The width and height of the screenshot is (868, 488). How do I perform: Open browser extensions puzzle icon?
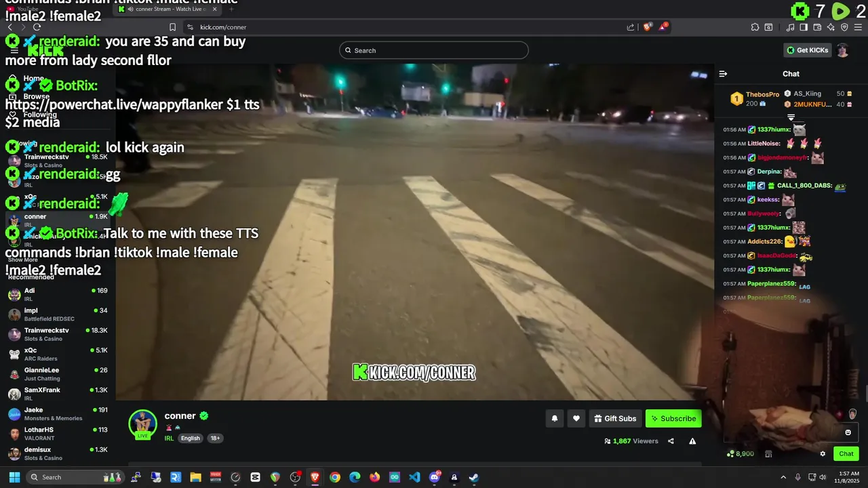755,27
